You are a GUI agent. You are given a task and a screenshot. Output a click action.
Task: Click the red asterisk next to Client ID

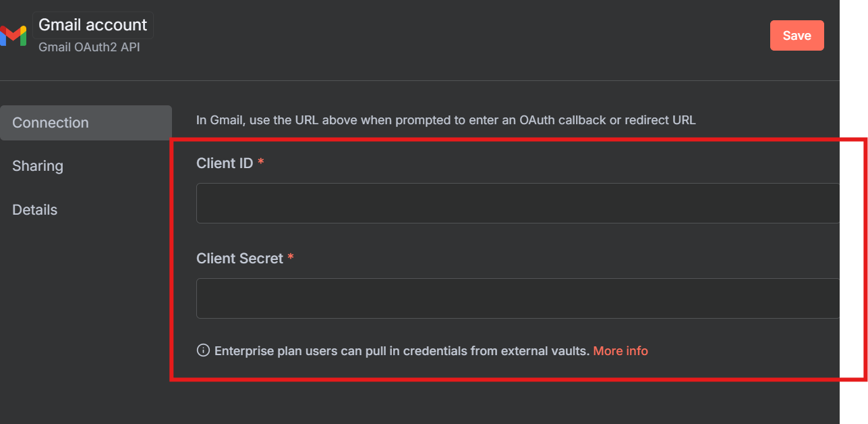[261, 163]
